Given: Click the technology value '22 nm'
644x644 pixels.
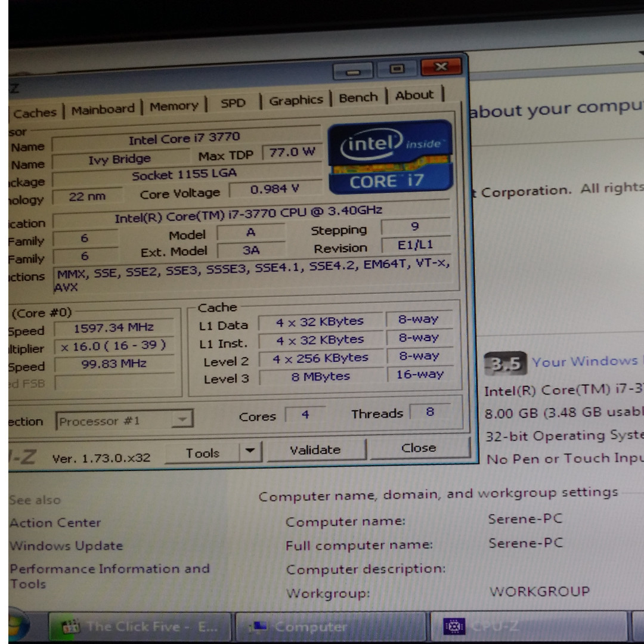Looking at the screenshot, I should (x=87, y=196).
